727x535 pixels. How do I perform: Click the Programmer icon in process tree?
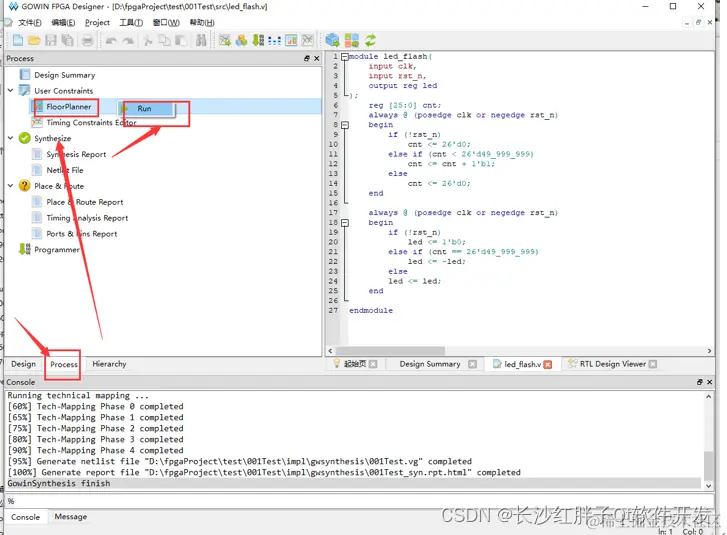point(25,249)
